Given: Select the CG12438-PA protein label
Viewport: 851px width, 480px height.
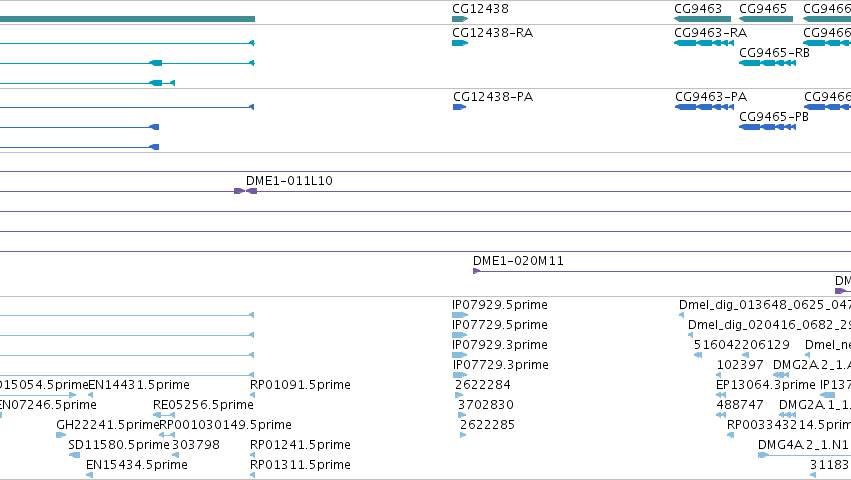Looking at the screenshot, I should coord(493,97).
